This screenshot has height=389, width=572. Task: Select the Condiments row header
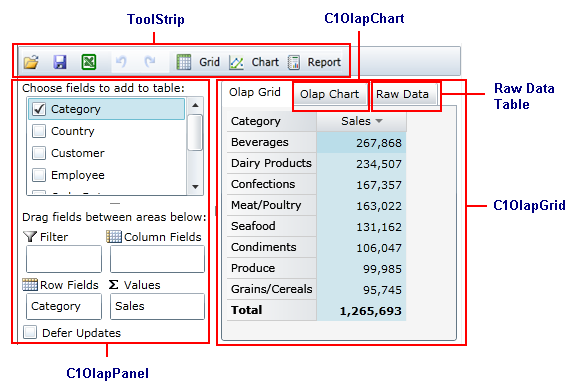(271, 247)
